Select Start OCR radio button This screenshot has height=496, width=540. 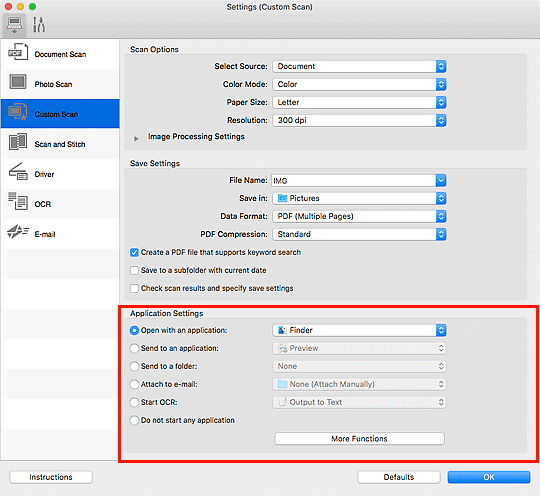point(134,402)
